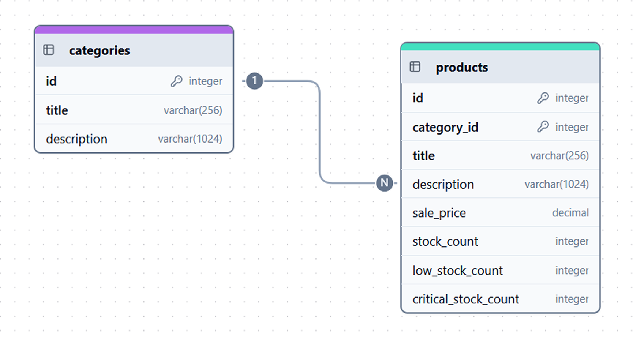Screen dimensions: 644x340
Task: Click the varchar(1024) type in categories table
Action: pos(190,139)
